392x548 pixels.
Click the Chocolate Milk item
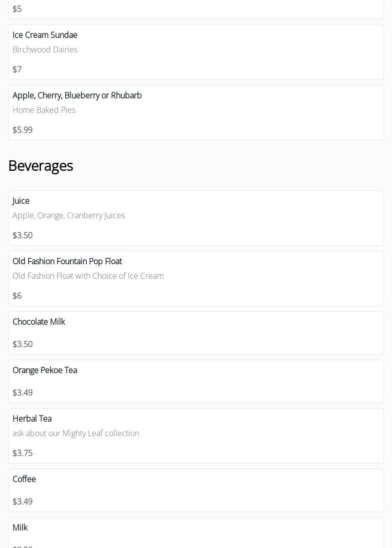[x=39, y=322]
